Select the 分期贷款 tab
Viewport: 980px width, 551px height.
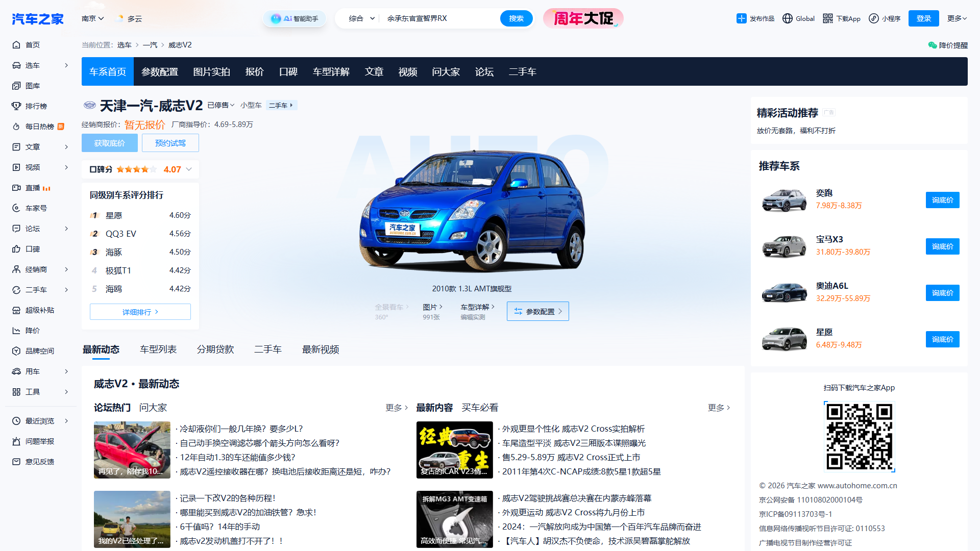coord(215,349)
